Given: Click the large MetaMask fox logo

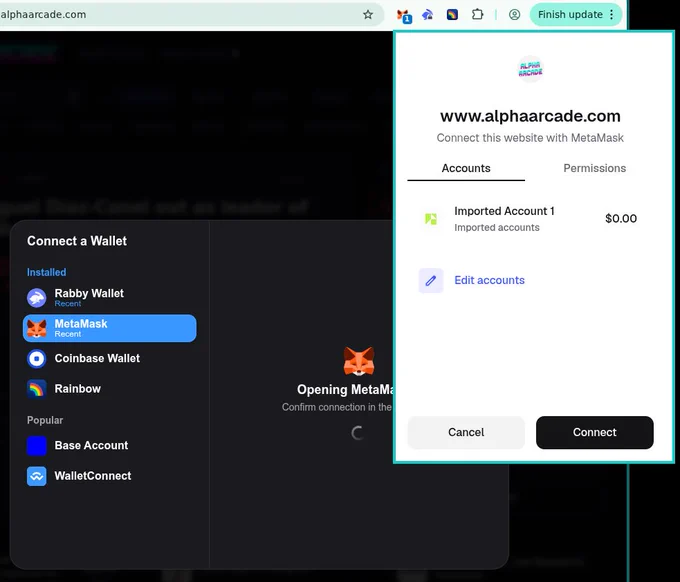Looking at the screenshot, I should pyautogui.click(x=359, y=361).
